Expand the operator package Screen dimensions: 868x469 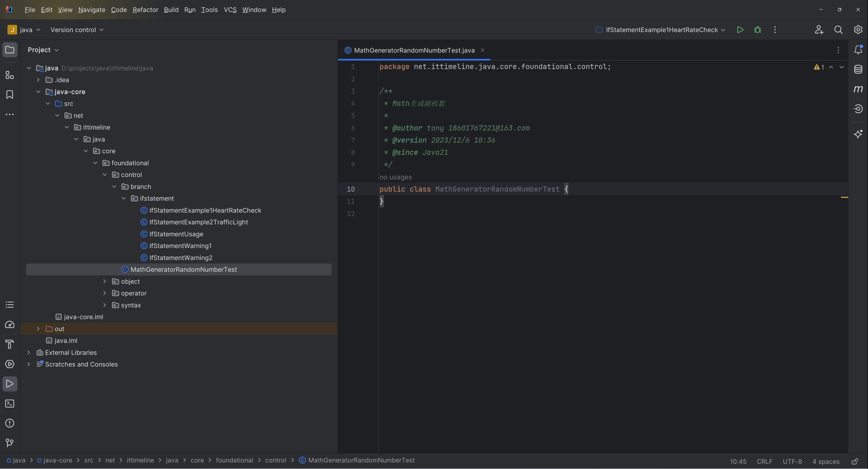(x=104, y=293)
